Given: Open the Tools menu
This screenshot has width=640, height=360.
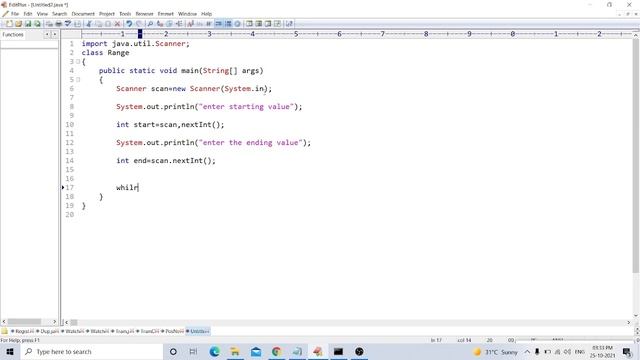Looking at the screenshot, I should tap(125, 14).
